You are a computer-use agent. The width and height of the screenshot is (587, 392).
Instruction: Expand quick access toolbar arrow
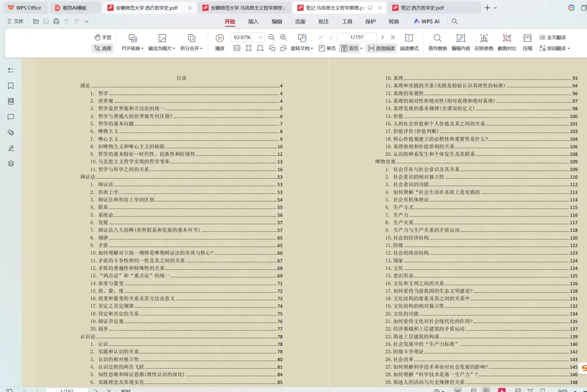pyautogui.click(x=86, y=22)
